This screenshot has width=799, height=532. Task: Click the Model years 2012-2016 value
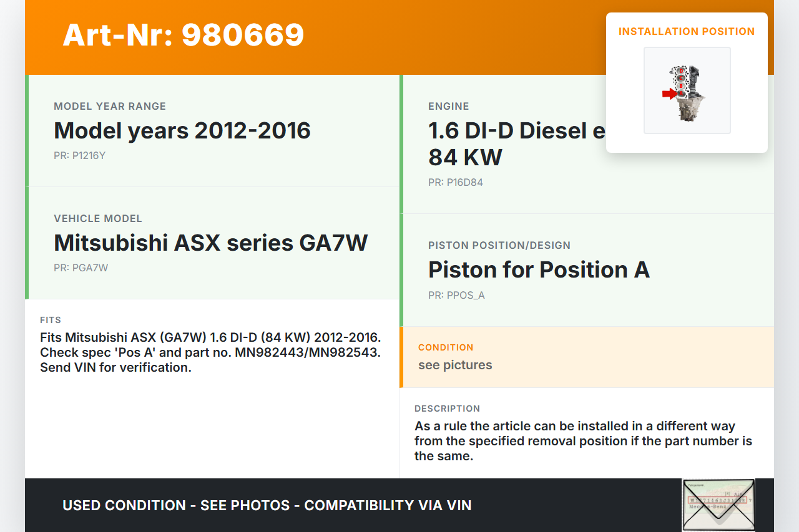[x=182, y=131]
